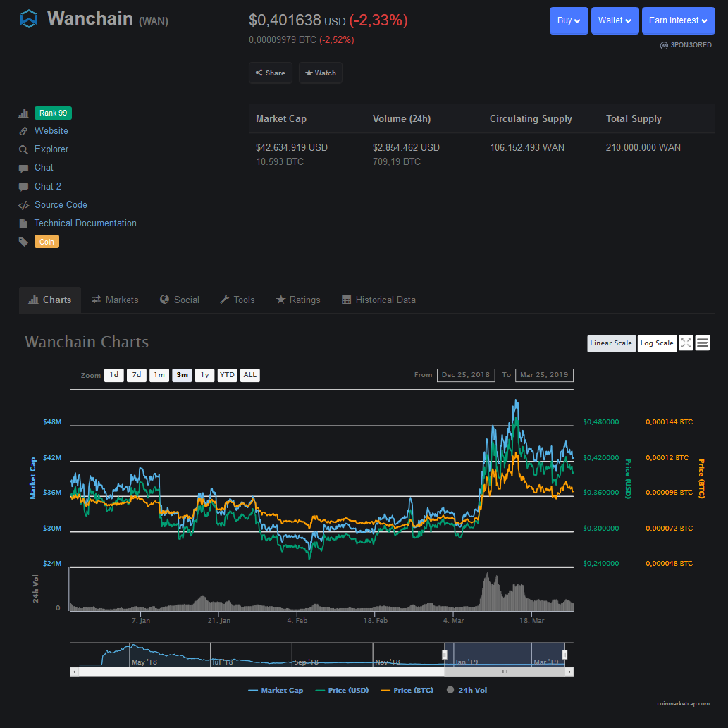Set chart zoom to 1m
The image size is (728, 728).
(159, 375)
